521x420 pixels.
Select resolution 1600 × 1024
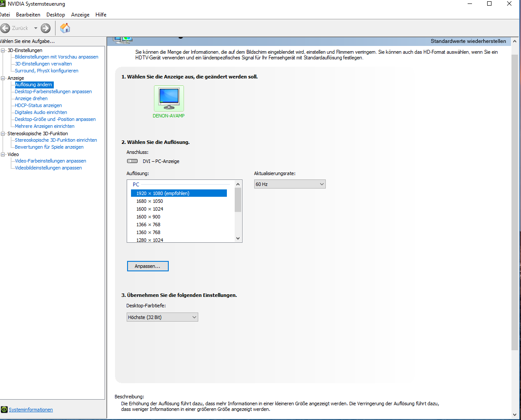coord(149,209)
